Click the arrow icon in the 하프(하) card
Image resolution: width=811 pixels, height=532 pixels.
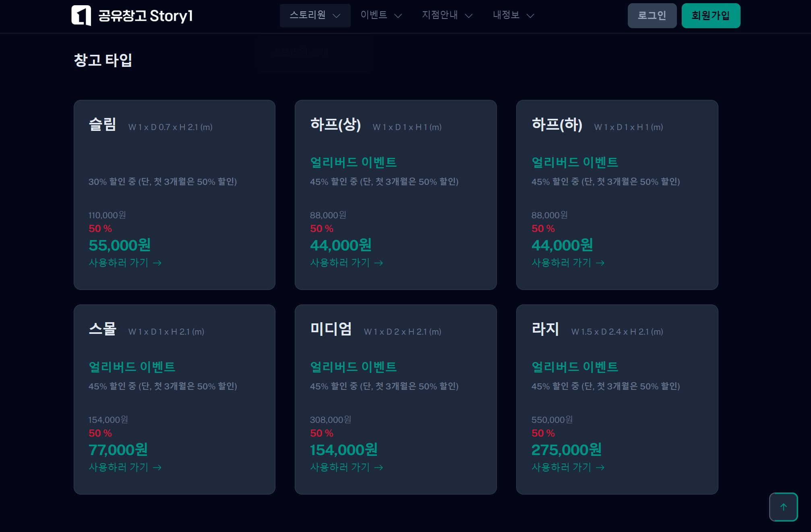[600, 263]
